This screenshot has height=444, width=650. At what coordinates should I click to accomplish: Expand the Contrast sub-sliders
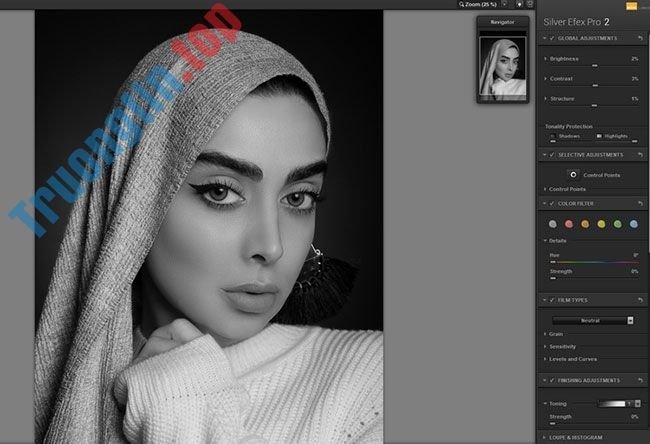[546, 78]
